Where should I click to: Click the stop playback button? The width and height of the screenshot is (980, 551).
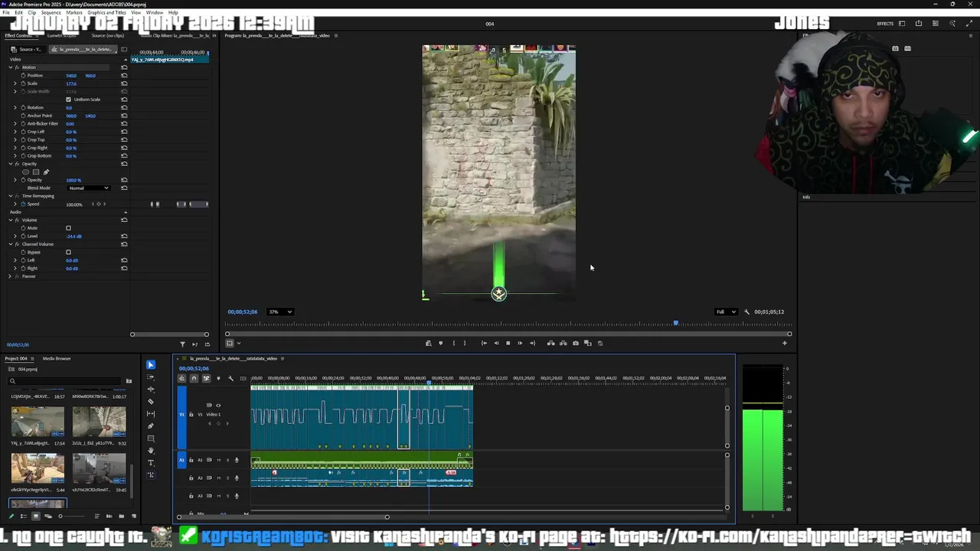coord(508,343)
